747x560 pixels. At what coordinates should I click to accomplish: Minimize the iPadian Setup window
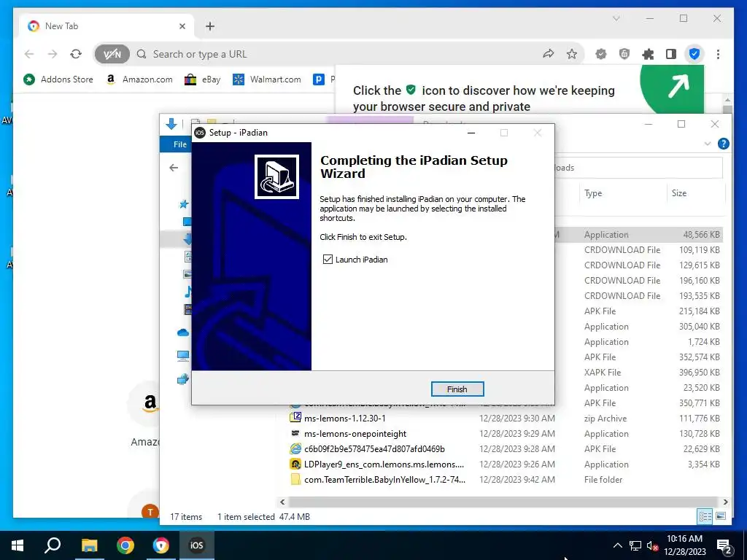click(471, 133)
